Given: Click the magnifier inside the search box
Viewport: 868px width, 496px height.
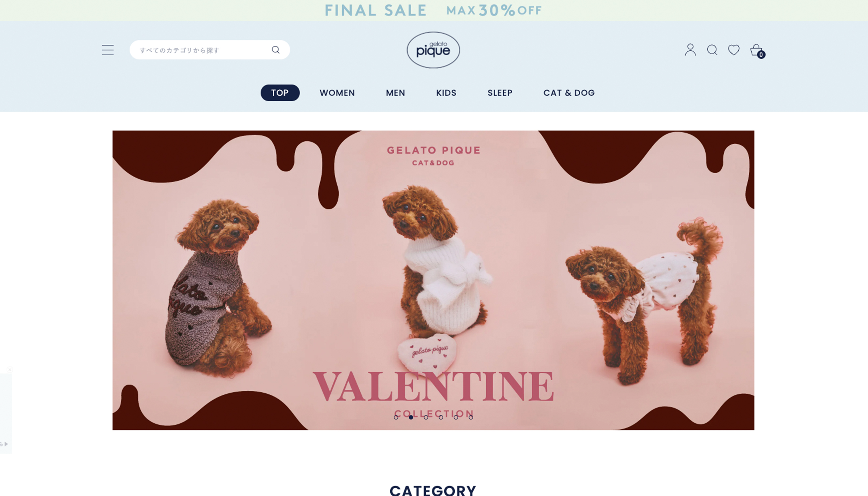Looking at the screenshot, I should pyautogui.click(x=276, y=50).
